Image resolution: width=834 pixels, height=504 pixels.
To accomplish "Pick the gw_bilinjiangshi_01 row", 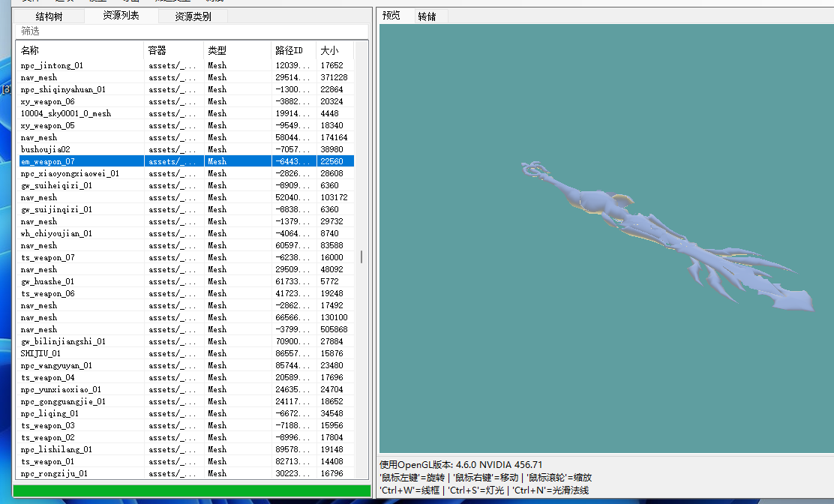I will point(187,341).
